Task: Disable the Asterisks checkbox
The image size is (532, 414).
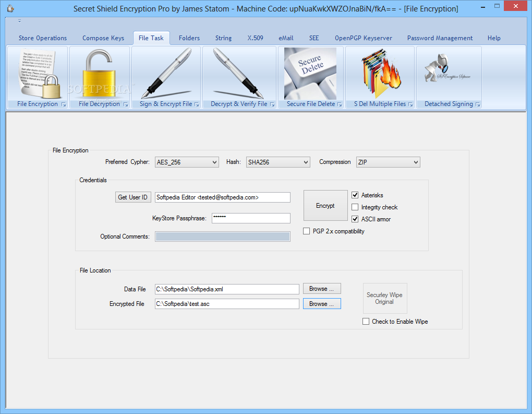Action: point(355,195)
